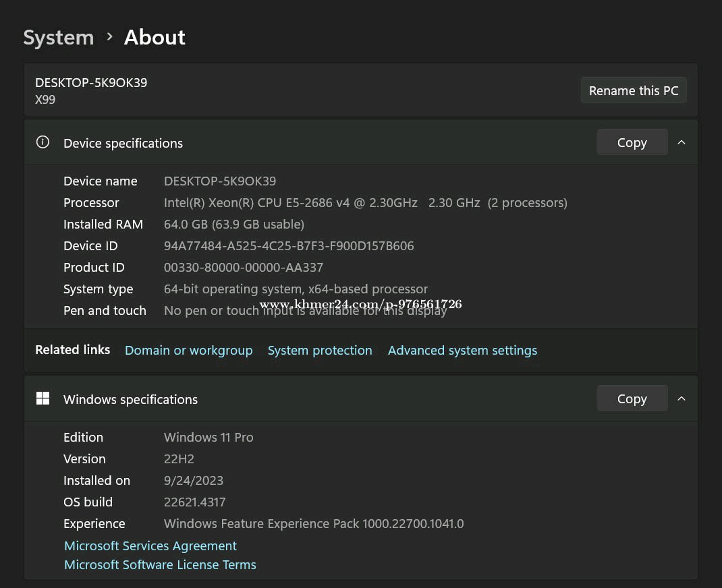Click the System type label

tap(98, 289)
